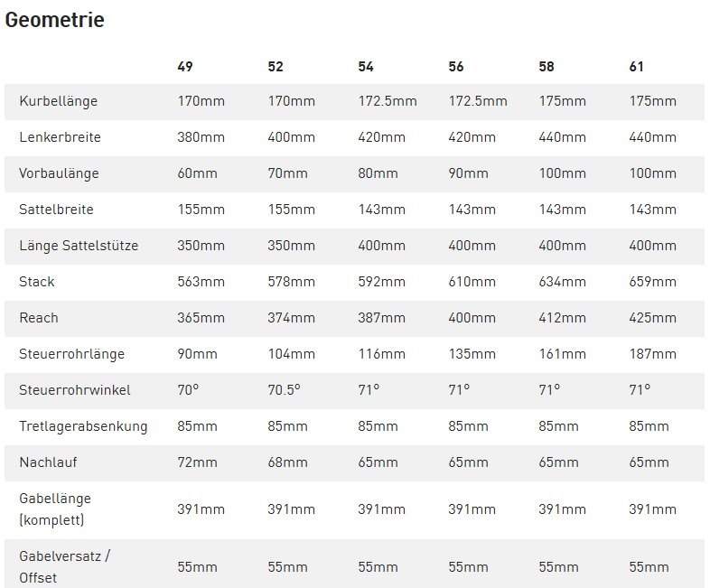
Task: Select the size 61 column header
Action: coord(636,67)
